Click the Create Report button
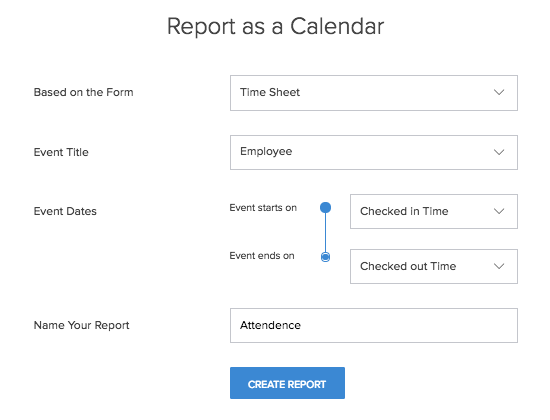The width and height of the screenshot is (550, 420). pyautogui.click(x=287, y=383)
